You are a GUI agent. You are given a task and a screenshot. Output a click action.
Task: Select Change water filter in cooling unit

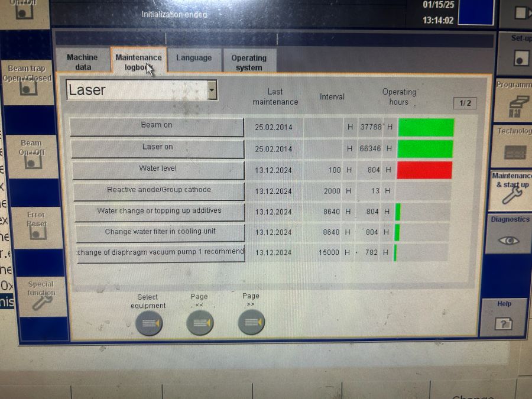coord(160,232)
